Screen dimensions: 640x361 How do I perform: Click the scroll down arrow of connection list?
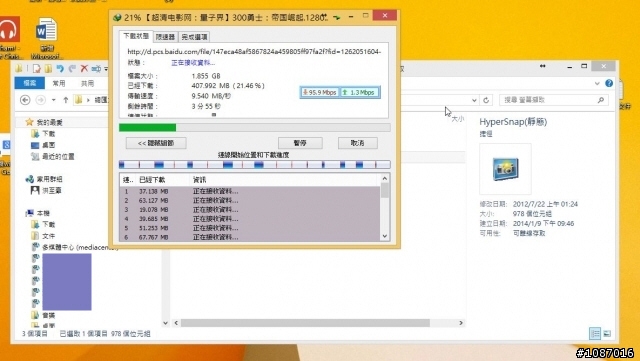coord(384,236)
